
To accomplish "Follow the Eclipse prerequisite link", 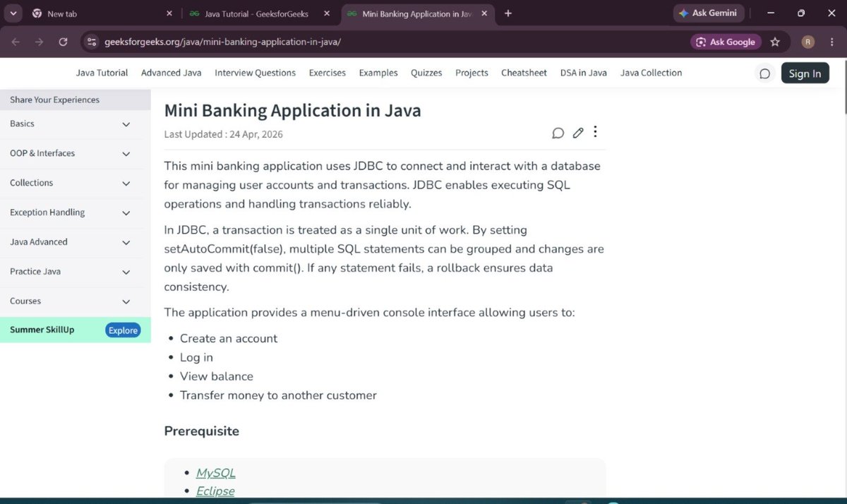I will point(215,491).
